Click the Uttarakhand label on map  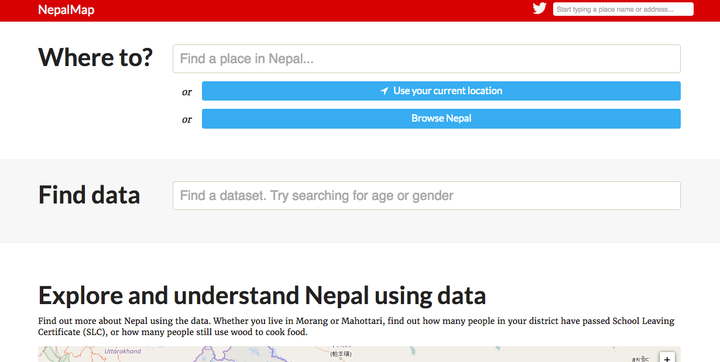tap(123, 351)
